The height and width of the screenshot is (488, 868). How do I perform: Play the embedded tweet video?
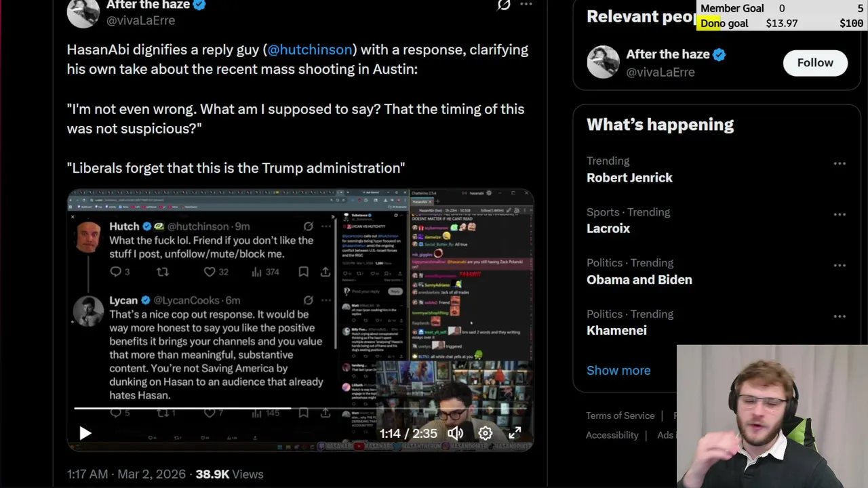point(85,433)
